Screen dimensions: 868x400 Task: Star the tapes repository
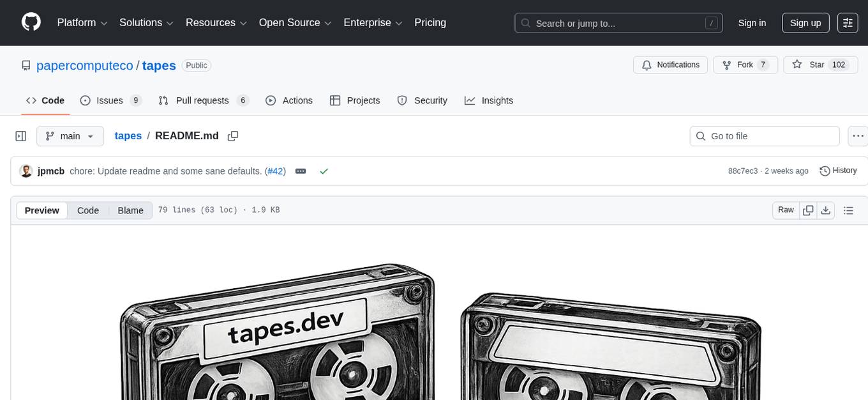click(815, 65)
